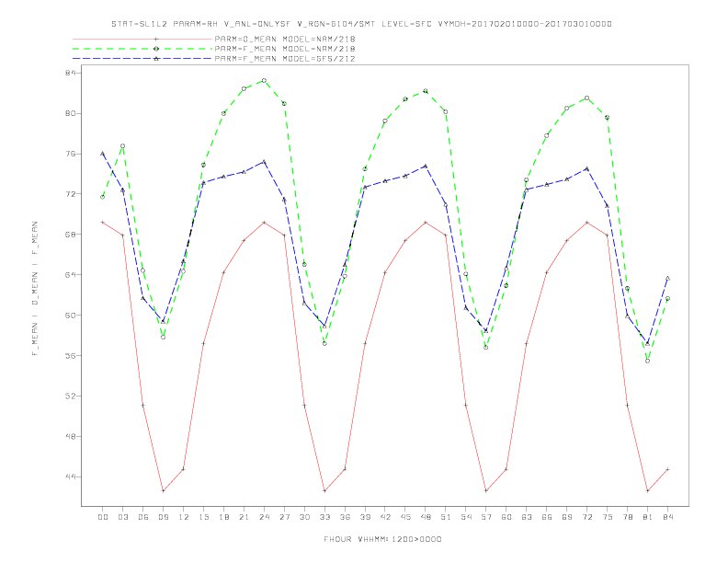The height and width of the screenshot is (563, 728).
Task: Click x-axis forecast hour label 33
Action: (x=324, y=517)
